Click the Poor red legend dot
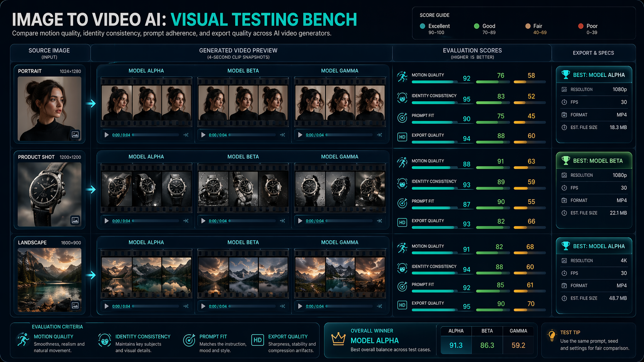This screenshot has height=362, width=644. click(x=581, y=26)
